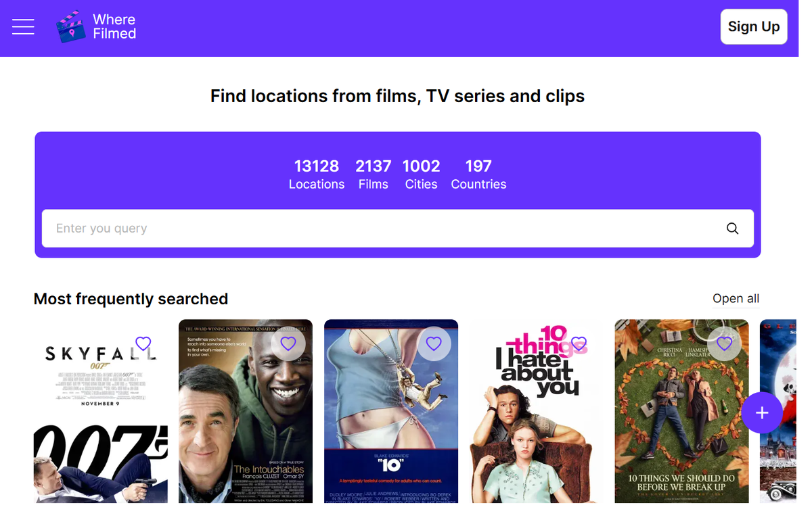Open the Blake Edwards "10" poster
This screenshot has height=524, width=812.
coord(391,411)
